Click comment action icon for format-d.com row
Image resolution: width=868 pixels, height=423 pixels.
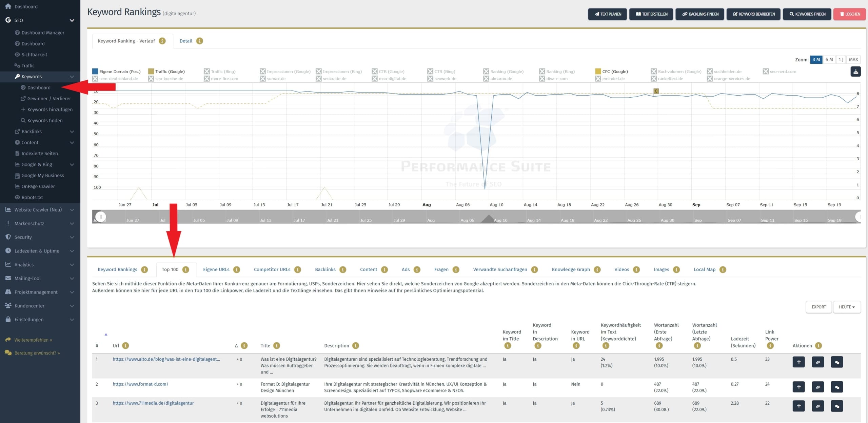coord(837,387)
